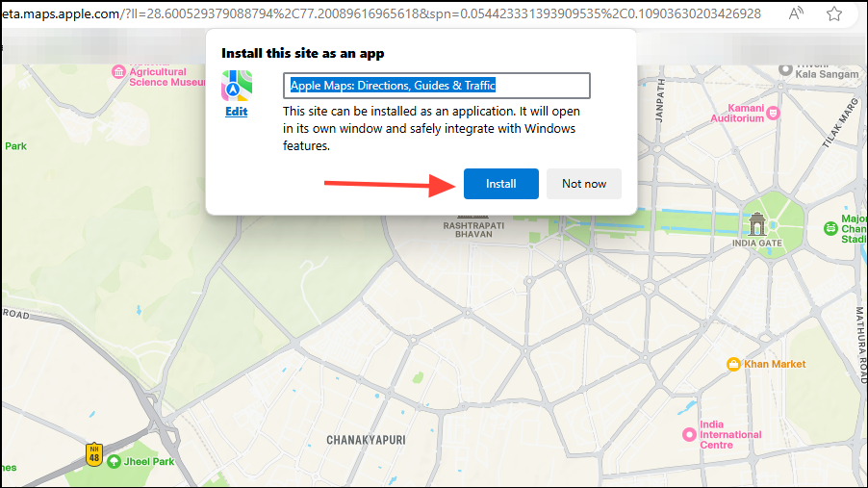This screenshot has height=488, width=868.
Task: Click the India International Centre pin icon
Action: pyautogui.click(x=689, y=434)
